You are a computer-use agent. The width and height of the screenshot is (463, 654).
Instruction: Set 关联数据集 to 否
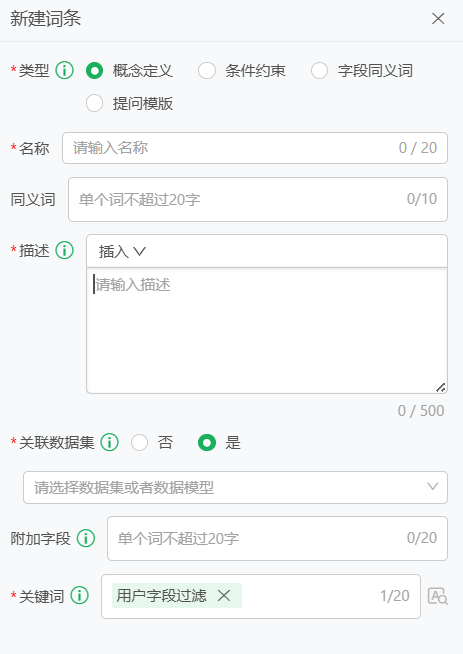[x=139, y=443]
